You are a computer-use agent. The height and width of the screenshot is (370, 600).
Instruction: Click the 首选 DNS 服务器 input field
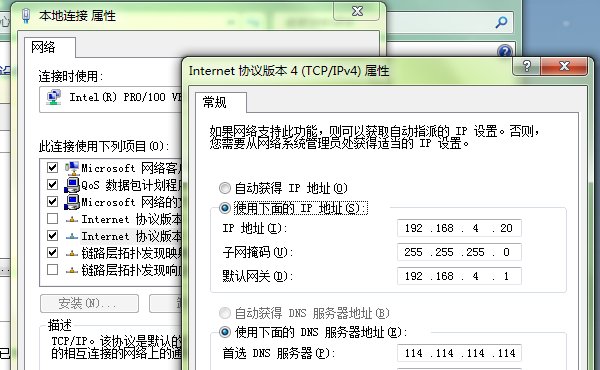click(459, 353)
